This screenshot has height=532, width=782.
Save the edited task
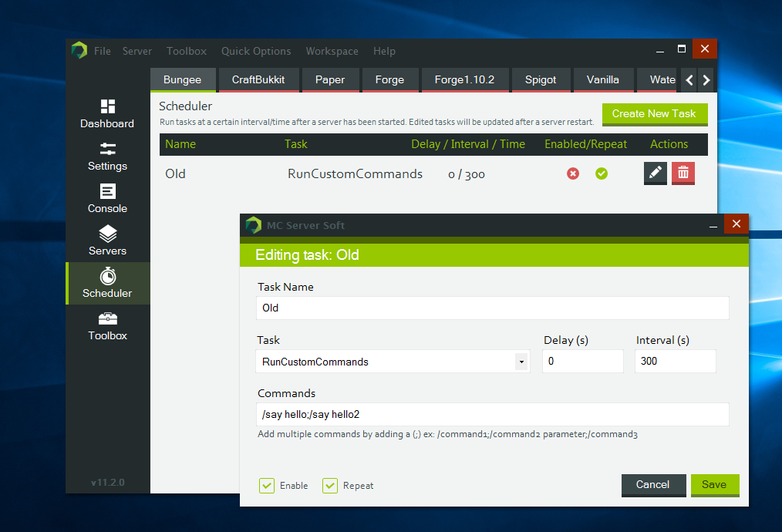714,485
